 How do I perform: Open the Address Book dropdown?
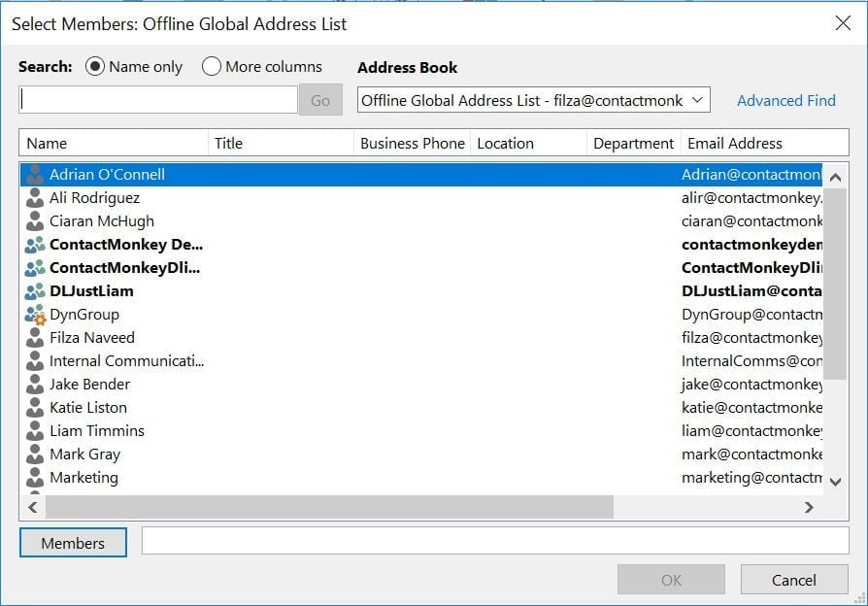coord(534,100)
